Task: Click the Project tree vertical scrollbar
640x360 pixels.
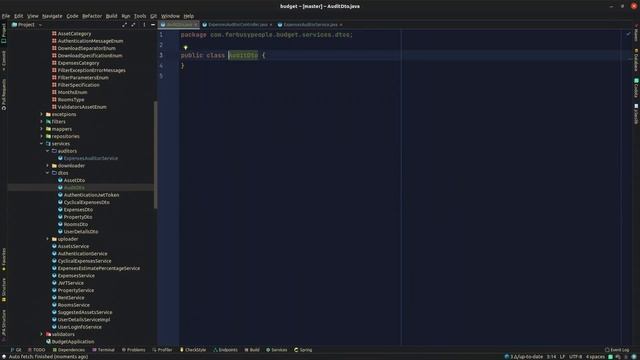Action: 155,155
